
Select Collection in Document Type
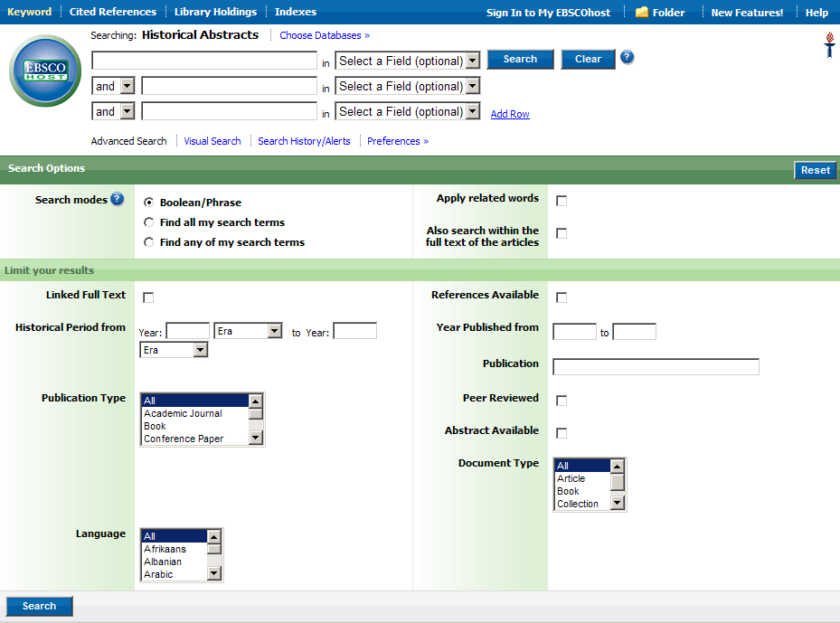tap(583, 504)
